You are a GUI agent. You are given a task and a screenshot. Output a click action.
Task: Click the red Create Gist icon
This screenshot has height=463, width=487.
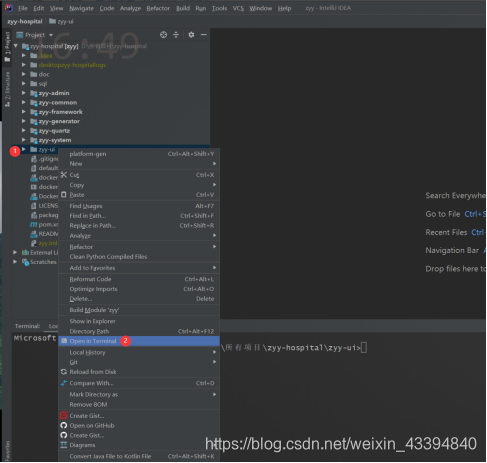coord(64,416)
